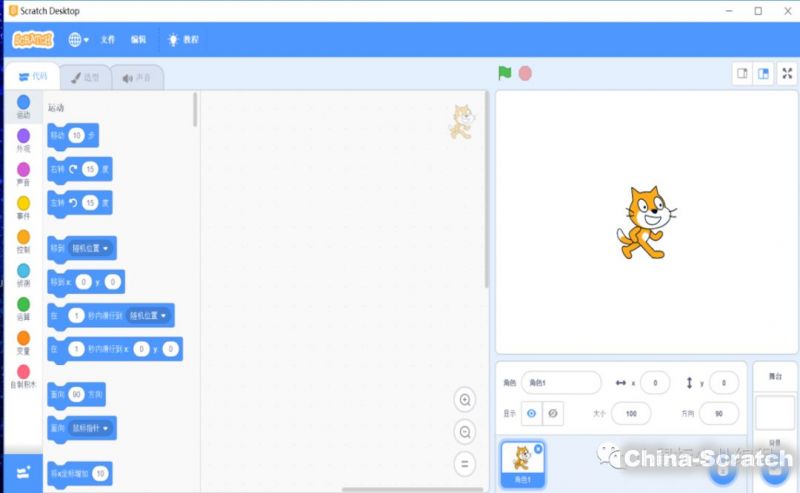Switch to the 代码 (Code) tab

pyautogui.click(x=33, y=77)
